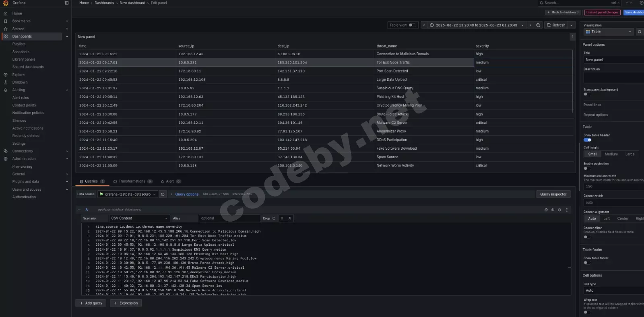This screenshot has height=317, width=644.
Task: Click the Starred star icon
Action: [x=6, y=29]
